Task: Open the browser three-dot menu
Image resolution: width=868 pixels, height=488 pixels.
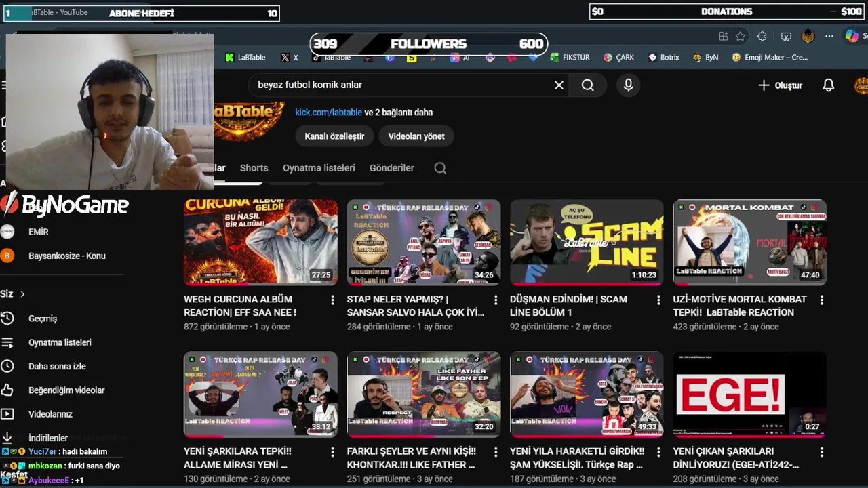Action: coord(829,36)
